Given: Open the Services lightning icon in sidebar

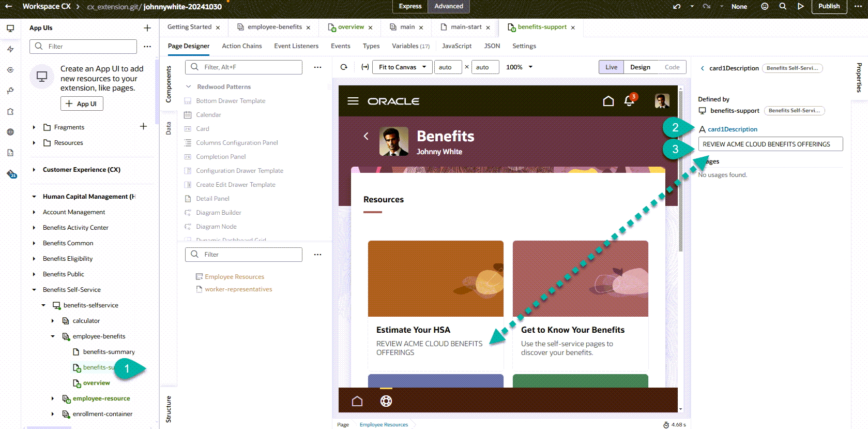Looking at the screenshot, I should (10, 49).
